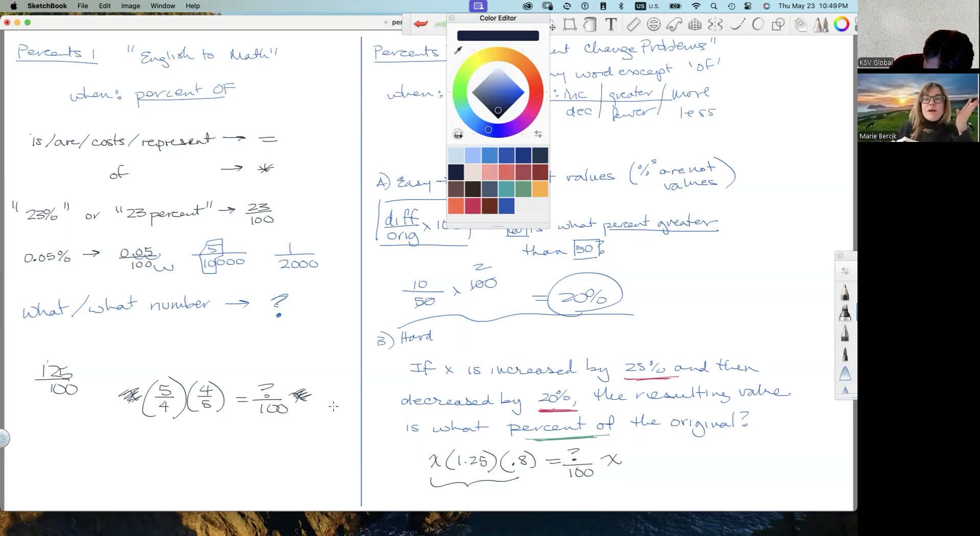Open Color Editor slider settings icon
The height and width of the screenshot is (536, 980).
tap(538, 134)
